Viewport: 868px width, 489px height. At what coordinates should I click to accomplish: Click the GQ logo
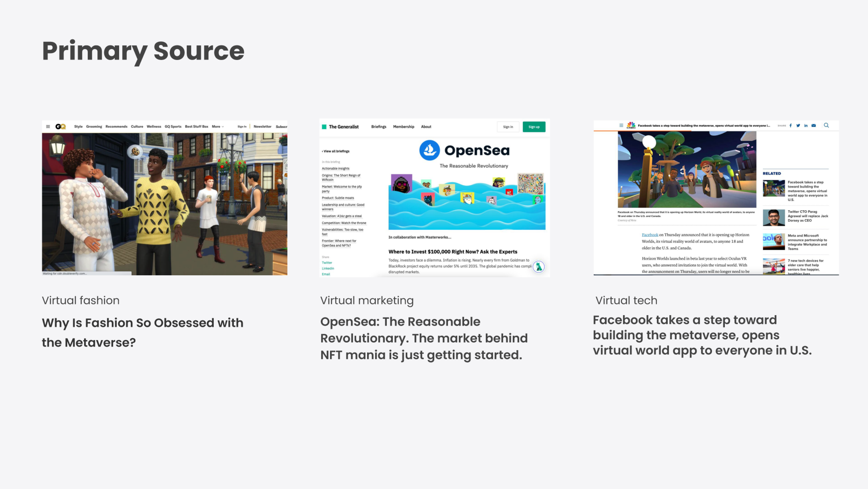pos(61,127)
